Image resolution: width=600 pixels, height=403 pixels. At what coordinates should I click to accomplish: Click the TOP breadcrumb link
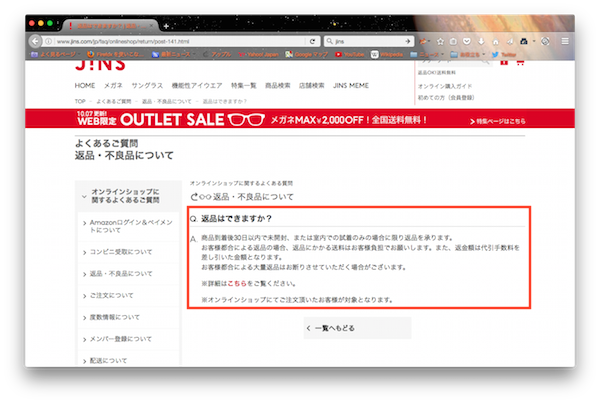point(80,101)
